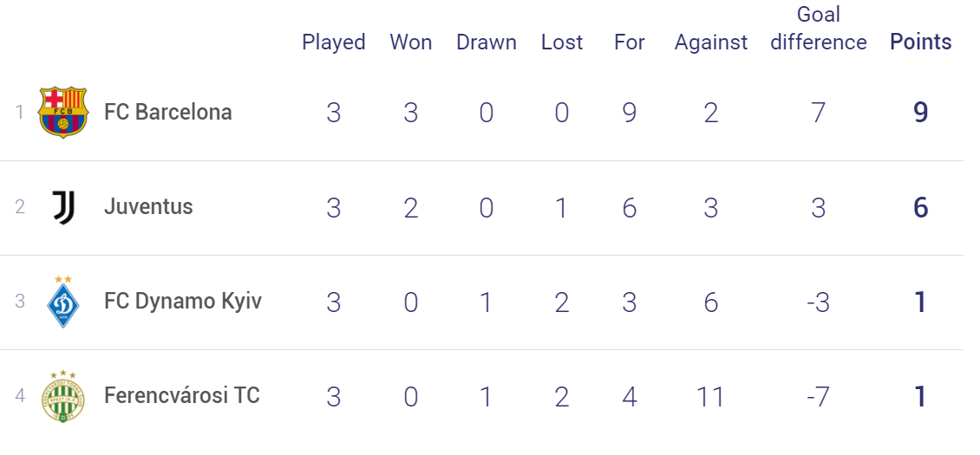Click Dynamo Kyiv's -3 goal difference
980x455 pixels.
(x=819, y=302)
